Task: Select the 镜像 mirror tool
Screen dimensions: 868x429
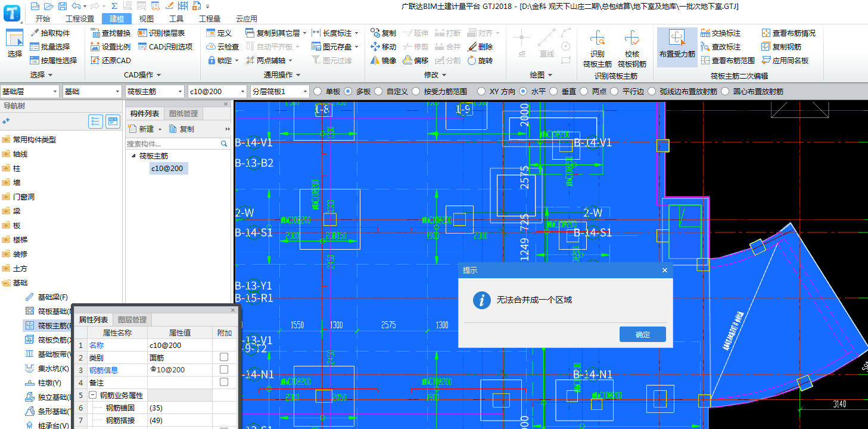Action: 383,60
